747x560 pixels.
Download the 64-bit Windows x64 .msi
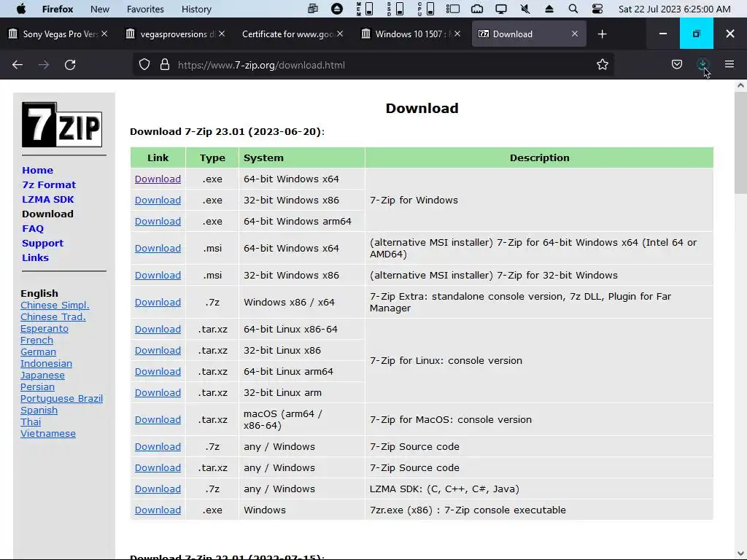[x=158, y=248]
